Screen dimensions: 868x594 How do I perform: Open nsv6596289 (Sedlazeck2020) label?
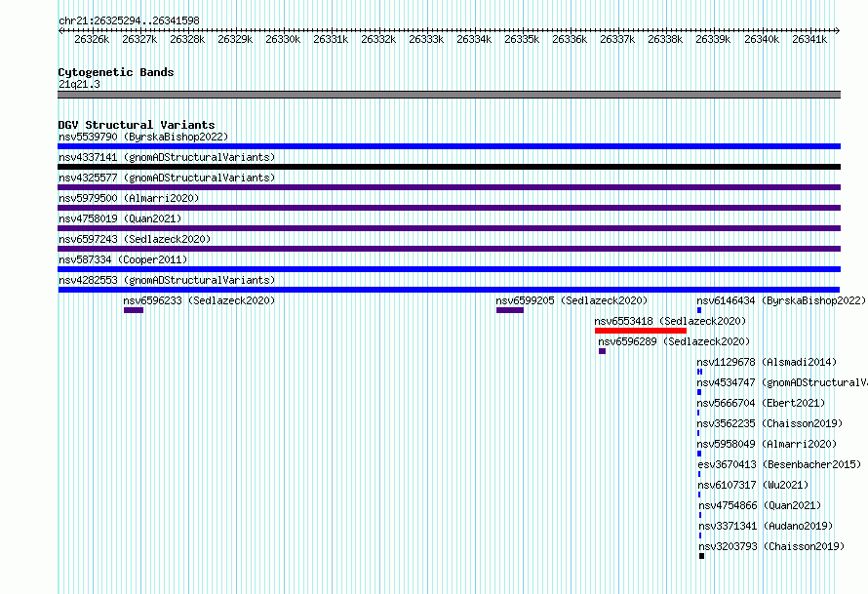(674, 341)
